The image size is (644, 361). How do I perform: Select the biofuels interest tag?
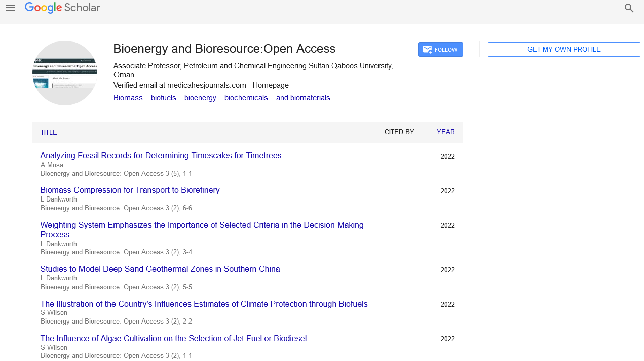point(164,98)
